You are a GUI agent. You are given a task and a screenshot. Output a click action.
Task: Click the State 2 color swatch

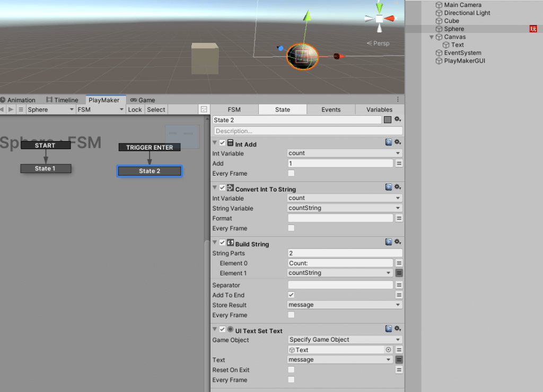pyautogui.click(x=388, y=120)
